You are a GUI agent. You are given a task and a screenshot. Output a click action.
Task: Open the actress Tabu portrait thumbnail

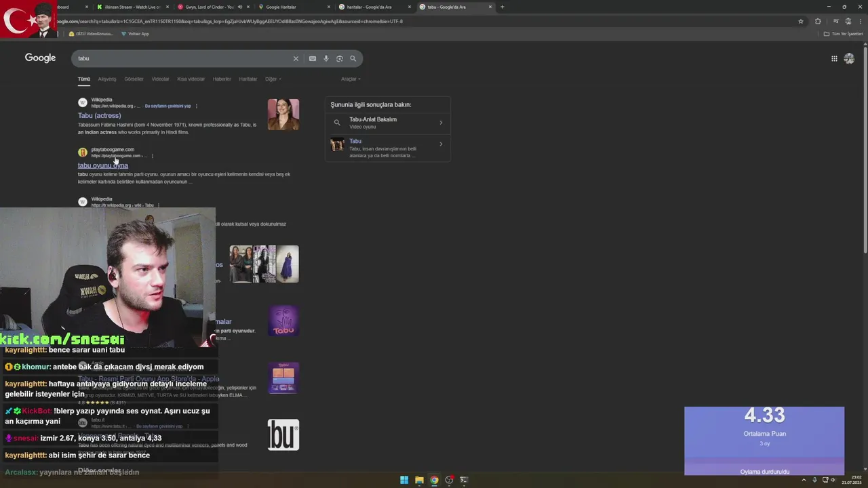283,115
